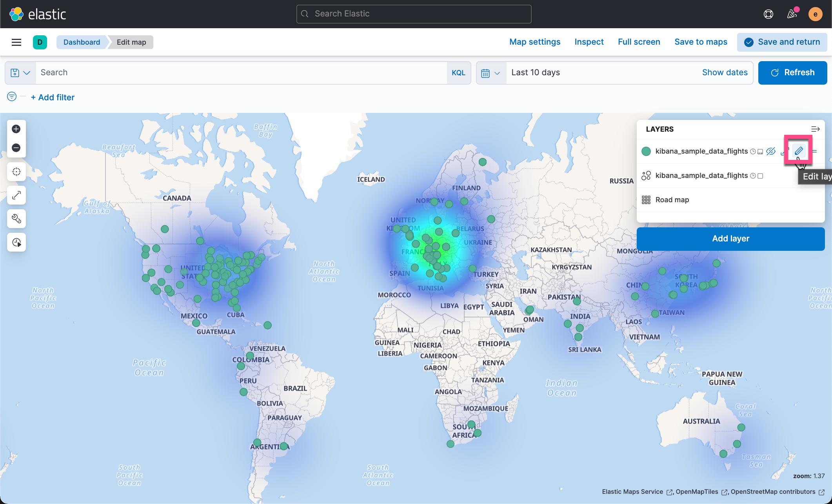Expand the date picker calendar dropdown

click(490, 73)
